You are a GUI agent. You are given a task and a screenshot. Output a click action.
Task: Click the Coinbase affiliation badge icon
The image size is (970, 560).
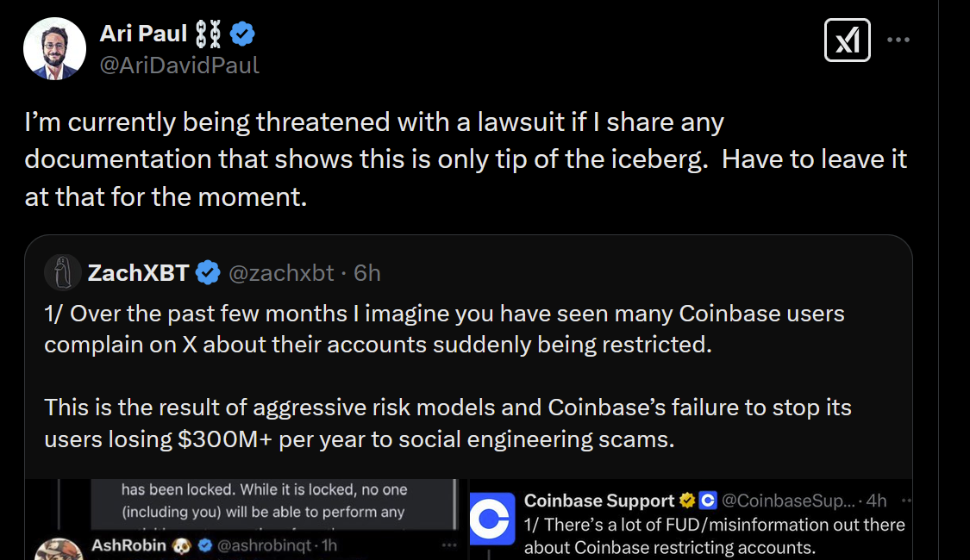click(x=708, y=501)
